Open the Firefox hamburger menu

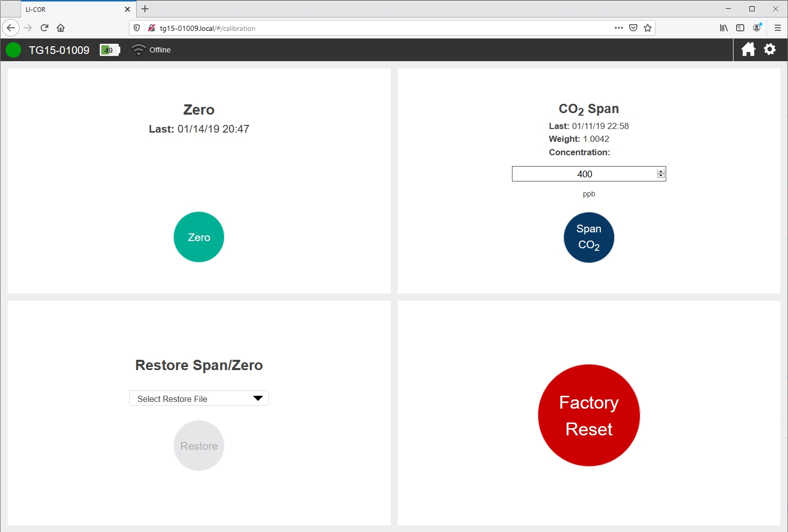point(777,28)
